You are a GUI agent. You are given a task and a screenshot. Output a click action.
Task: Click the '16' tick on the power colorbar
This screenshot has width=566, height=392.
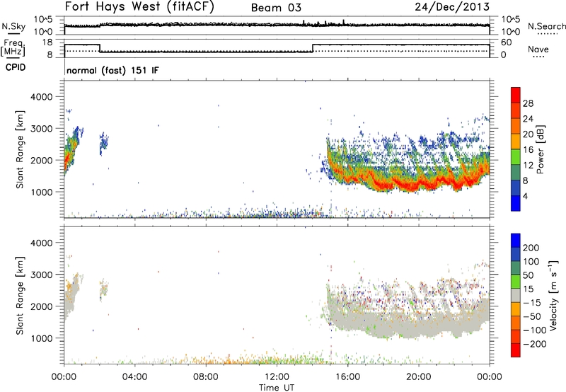[528, 150]
